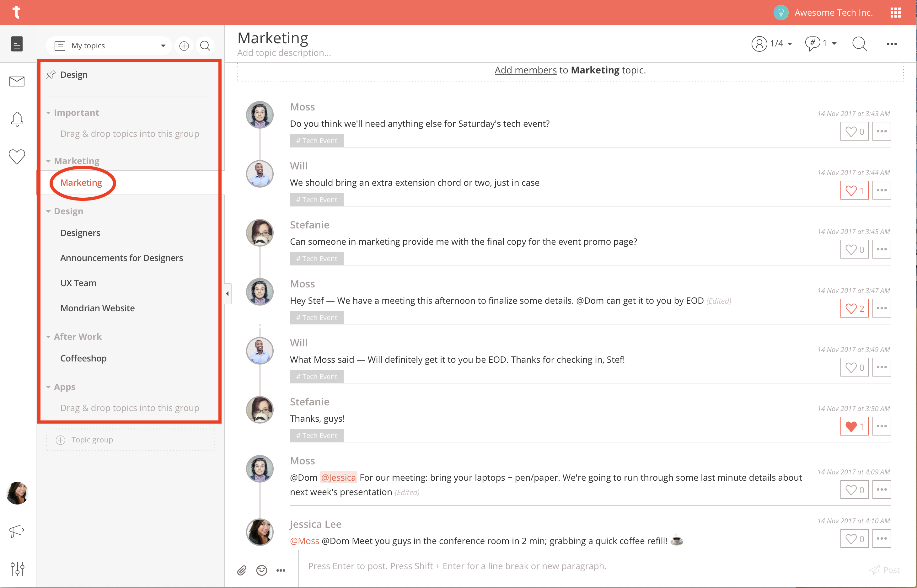Image resolution: width=917 pixels, height=588 pixels.
Task: Collapse the Design topic group
Action: [x=48, y=211]
